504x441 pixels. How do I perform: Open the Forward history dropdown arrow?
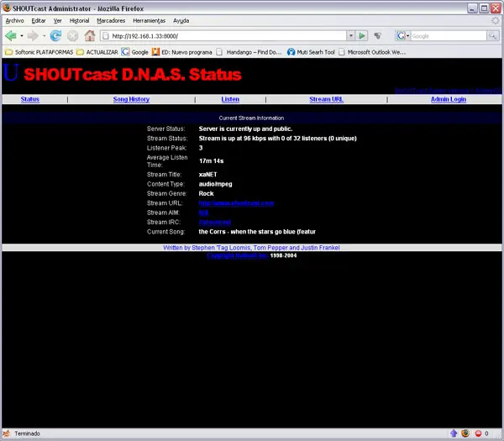click(44, 35)
